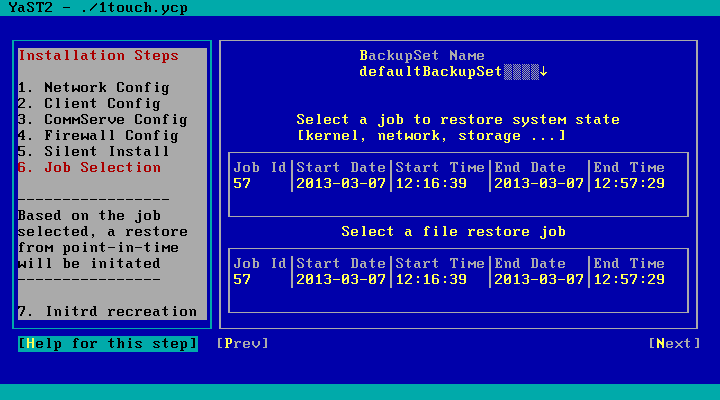Click End Date header in file restore table
Screen dimensions: 720x400
click(538, 263)
